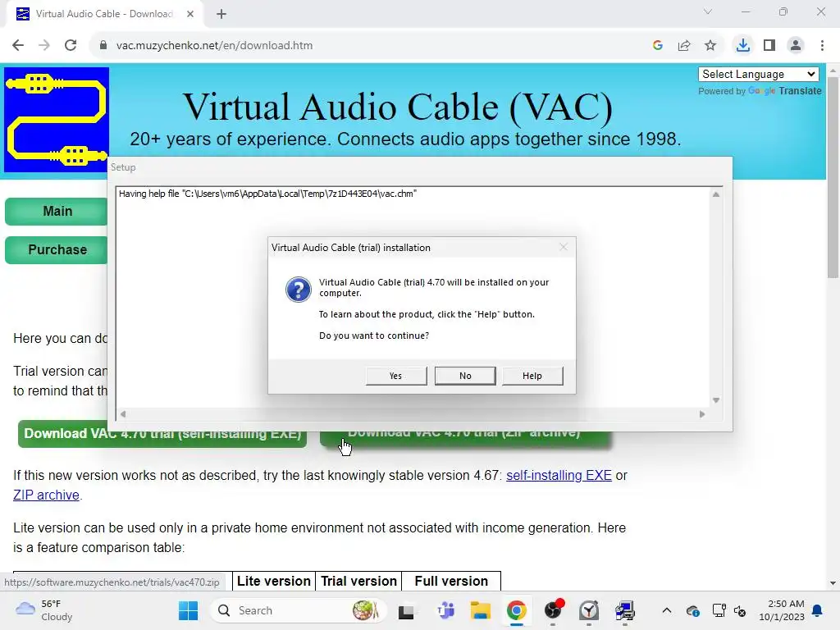840x630 pixels.
Task: Open the OBS Studio taskbar icon
Action: (553, 610)
